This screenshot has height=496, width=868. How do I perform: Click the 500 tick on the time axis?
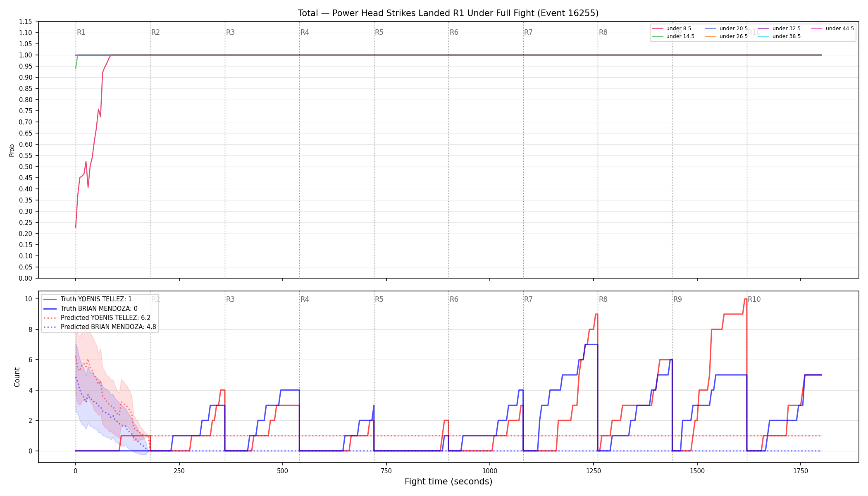(x=283, y=471)
